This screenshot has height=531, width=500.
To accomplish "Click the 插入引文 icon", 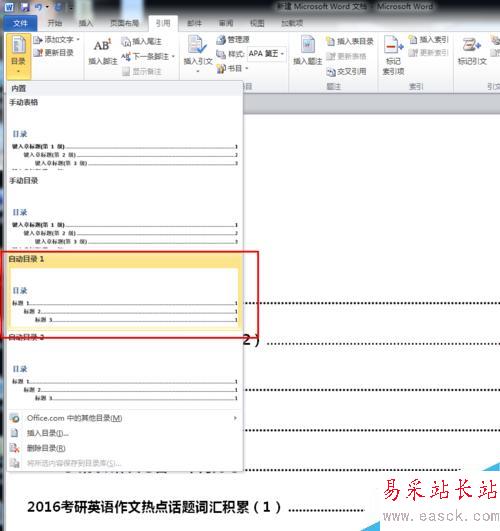I will [197, 44].
